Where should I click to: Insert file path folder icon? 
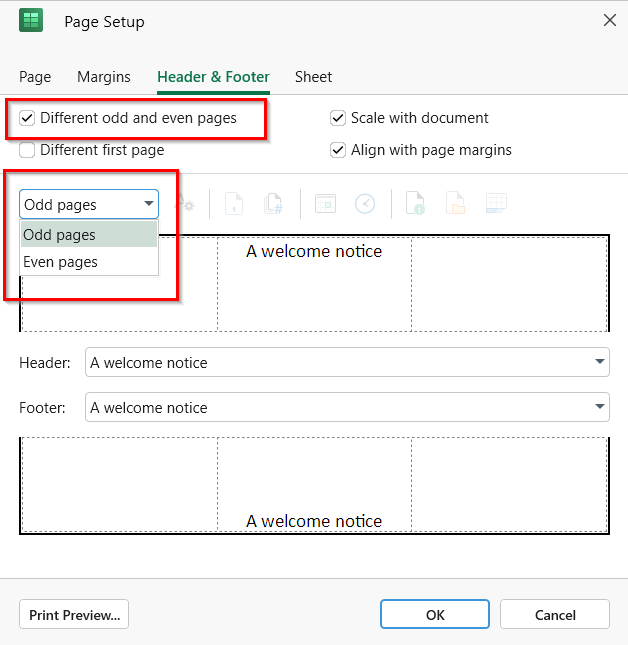click(x=455, y=204)
